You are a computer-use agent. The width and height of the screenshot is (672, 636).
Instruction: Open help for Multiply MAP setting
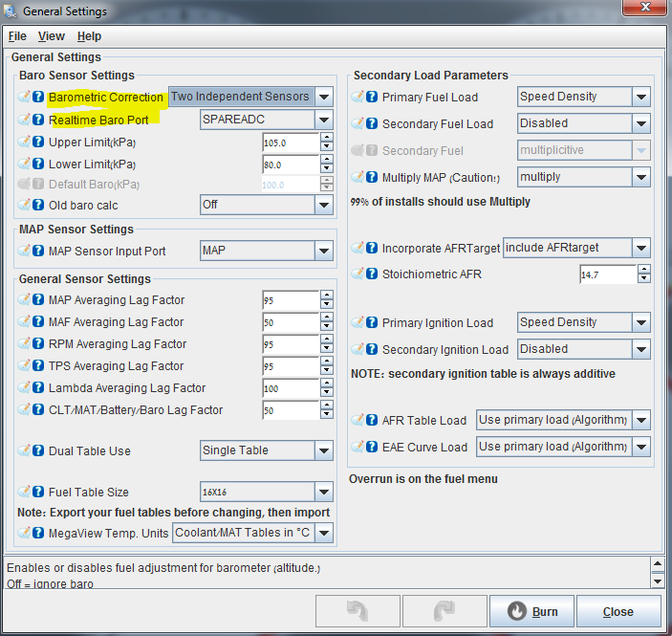click(372, 177)
